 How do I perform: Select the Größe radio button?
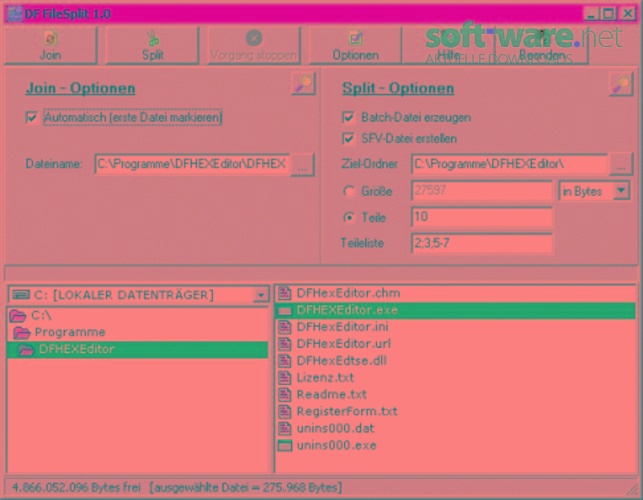click(x=349, y=191)
